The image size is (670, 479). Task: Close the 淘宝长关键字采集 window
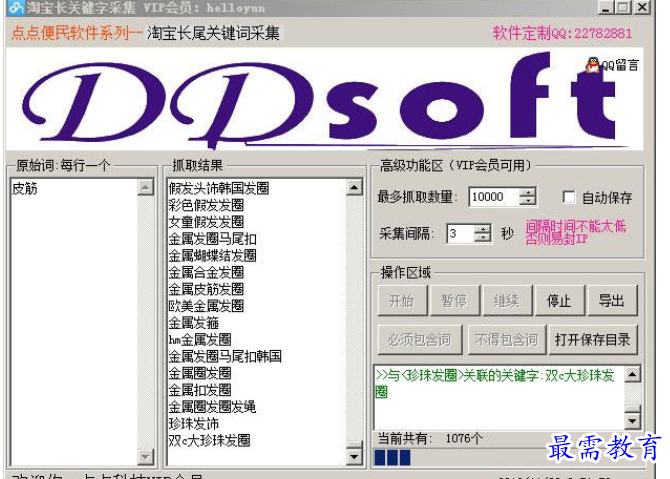pyautogui.click(x=643, y=7)
